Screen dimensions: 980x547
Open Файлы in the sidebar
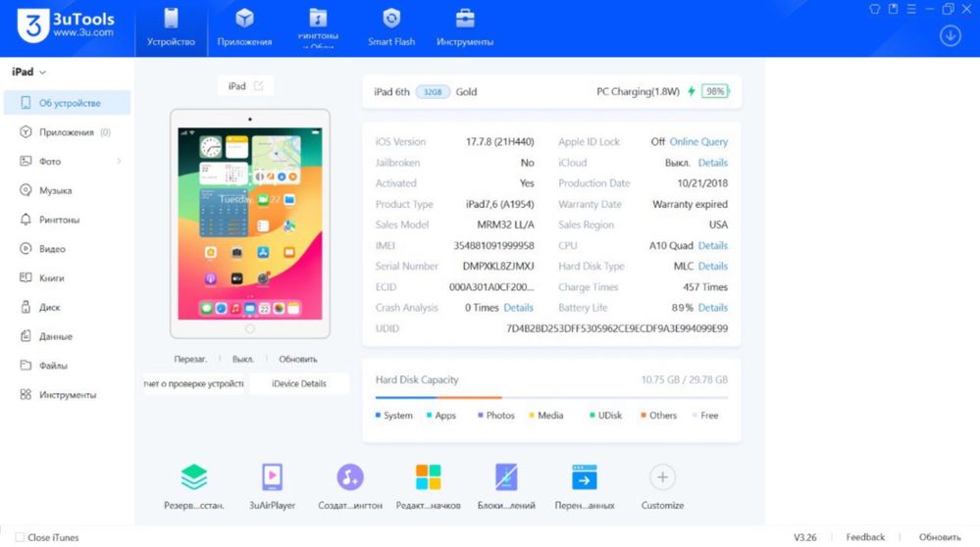[x=68, y=366]
